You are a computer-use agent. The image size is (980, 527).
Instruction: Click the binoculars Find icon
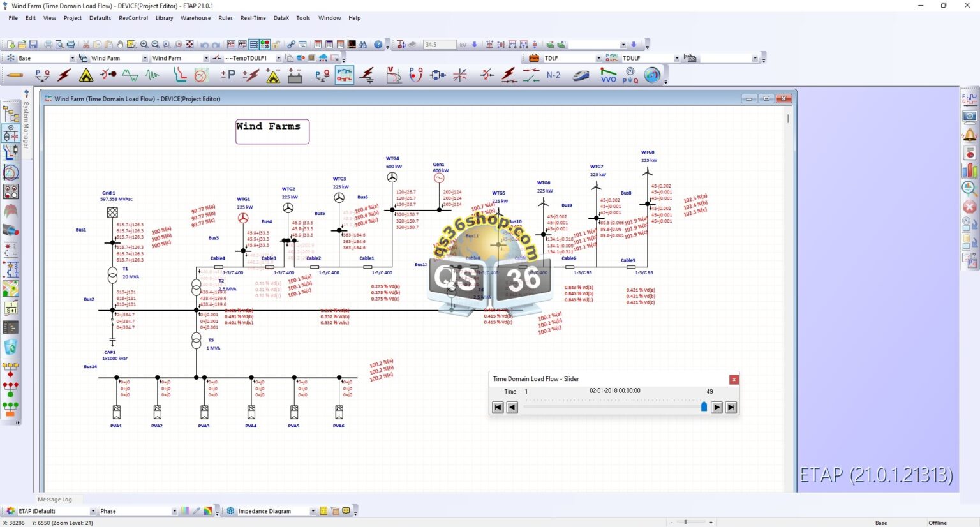tap(363, 45)
